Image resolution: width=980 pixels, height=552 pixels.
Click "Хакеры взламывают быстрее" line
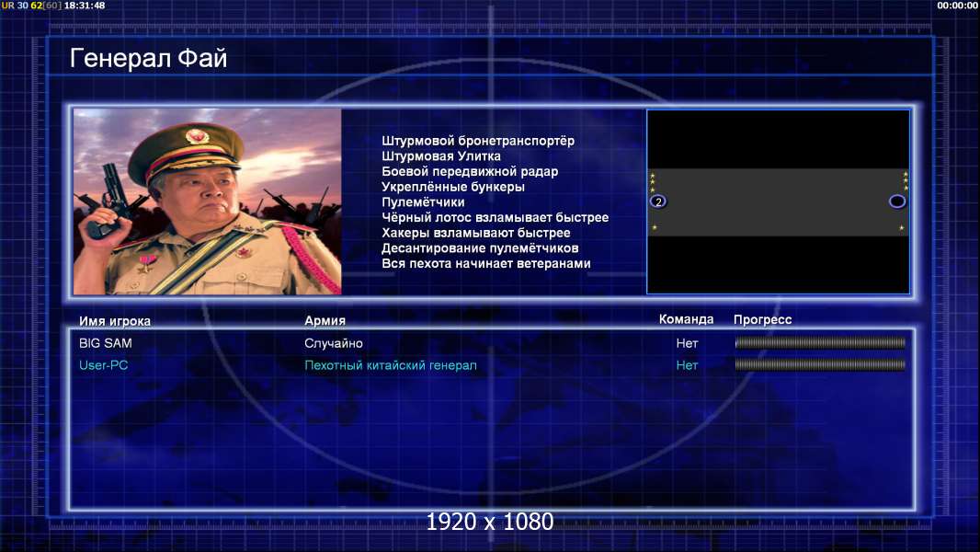pos(476,233)
